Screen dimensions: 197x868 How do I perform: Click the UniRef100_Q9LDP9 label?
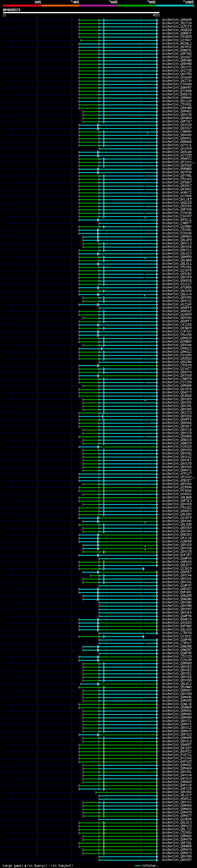tap(177, 240)
